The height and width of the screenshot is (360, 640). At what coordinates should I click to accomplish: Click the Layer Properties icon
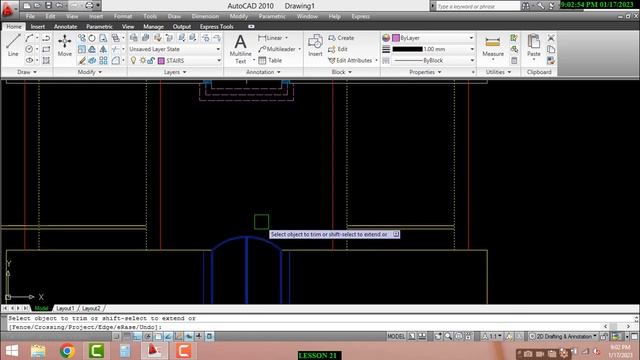tap(133, 38)
